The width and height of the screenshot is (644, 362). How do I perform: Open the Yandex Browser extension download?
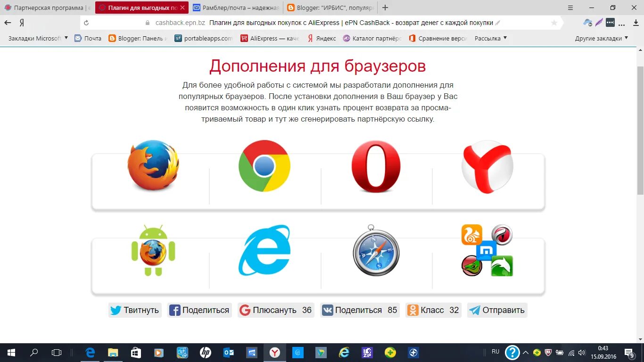(x=487, y=166)
